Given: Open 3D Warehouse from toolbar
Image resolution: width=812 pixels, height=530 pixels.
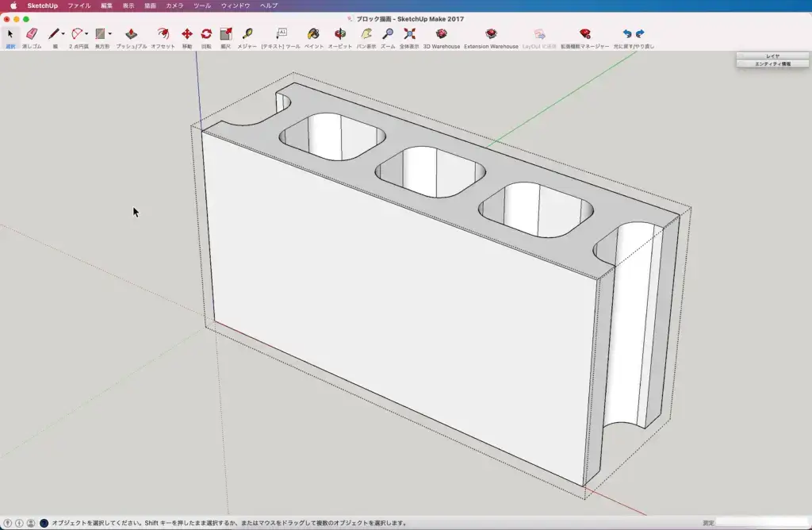Looking at the screenshot, I should pos(441,34).
